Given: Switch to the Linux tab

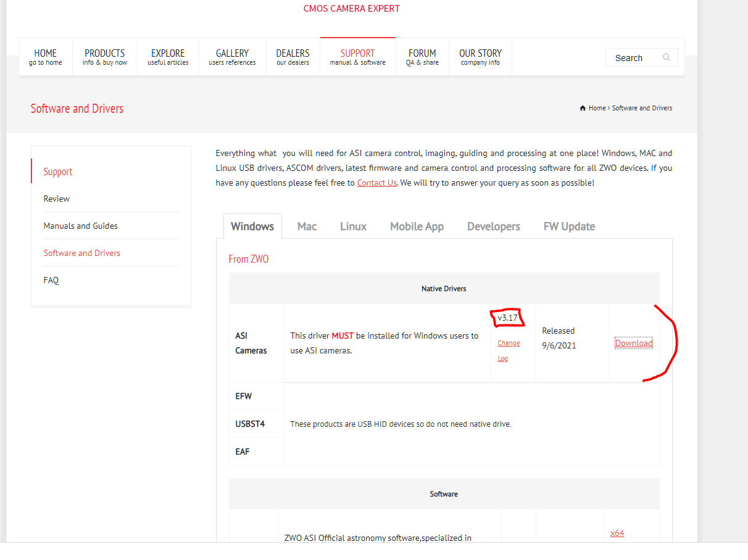Looking at the screenshot, I should click(x=353, y=226).
